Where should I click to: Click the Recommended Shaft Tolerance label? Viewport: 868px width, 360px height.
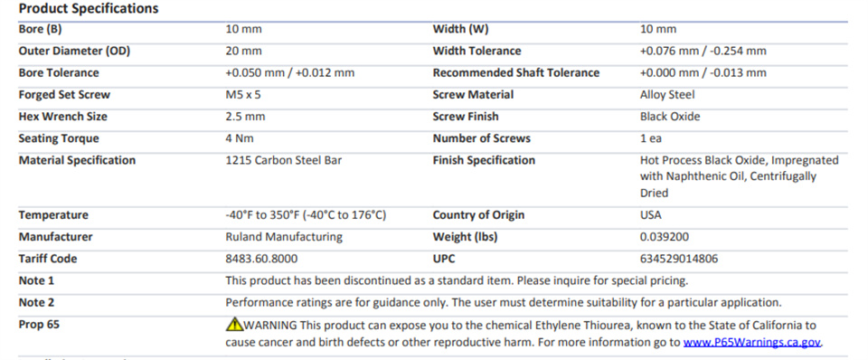pyautogui.click(x=516, y=73)
